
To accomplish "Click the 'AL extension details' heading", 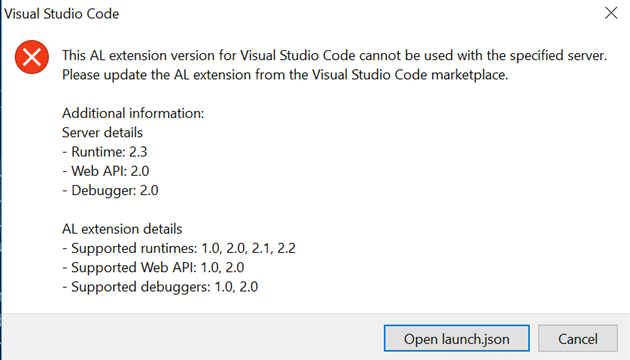I will tap(122, 229).
